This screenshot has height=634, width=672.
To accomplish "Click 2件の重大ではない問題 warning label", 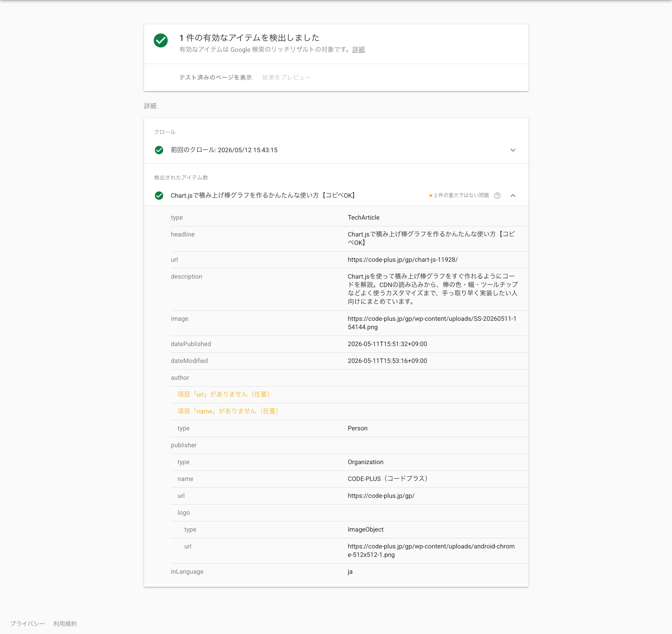I will pos(459,196).
